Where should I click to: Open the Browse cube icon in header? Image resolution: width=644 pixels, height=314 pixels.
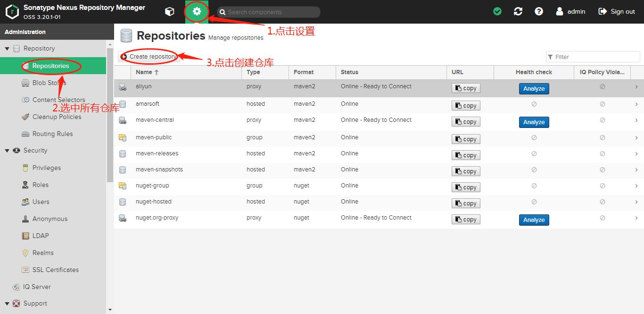(170, 12)
